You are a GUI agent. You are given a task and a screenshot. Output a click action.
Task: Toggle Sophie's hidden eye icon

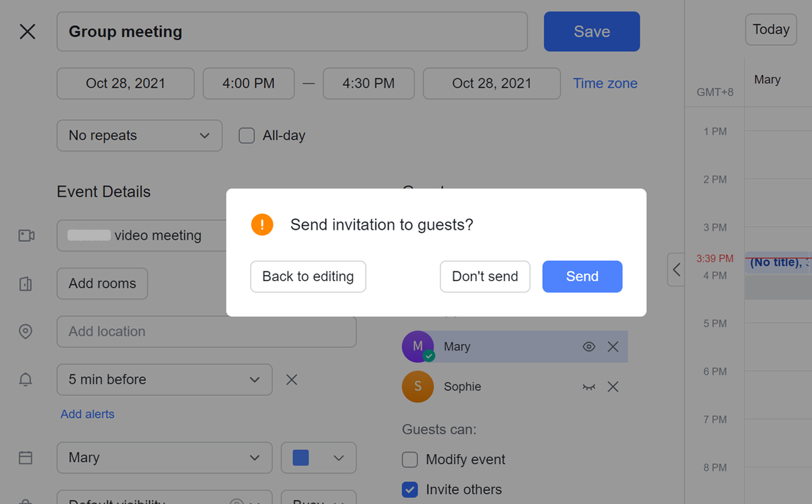(589, 387)
